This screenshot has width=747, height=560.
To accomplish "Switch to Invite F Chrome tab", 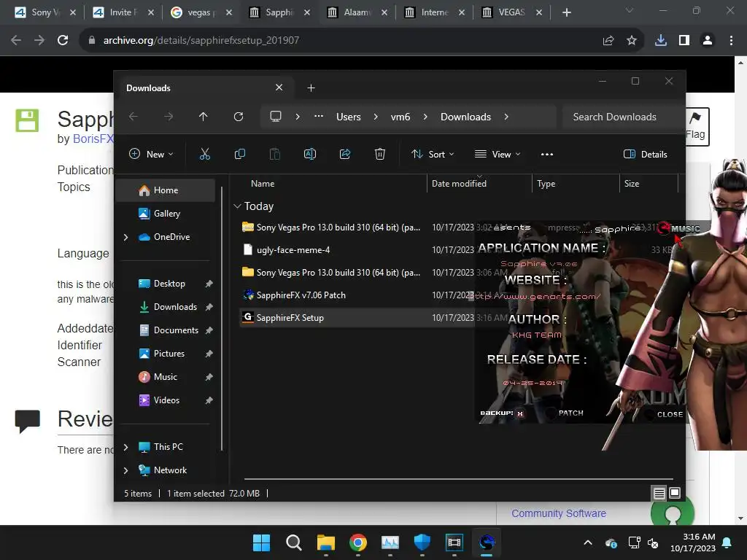I will (x=123, y=12).
